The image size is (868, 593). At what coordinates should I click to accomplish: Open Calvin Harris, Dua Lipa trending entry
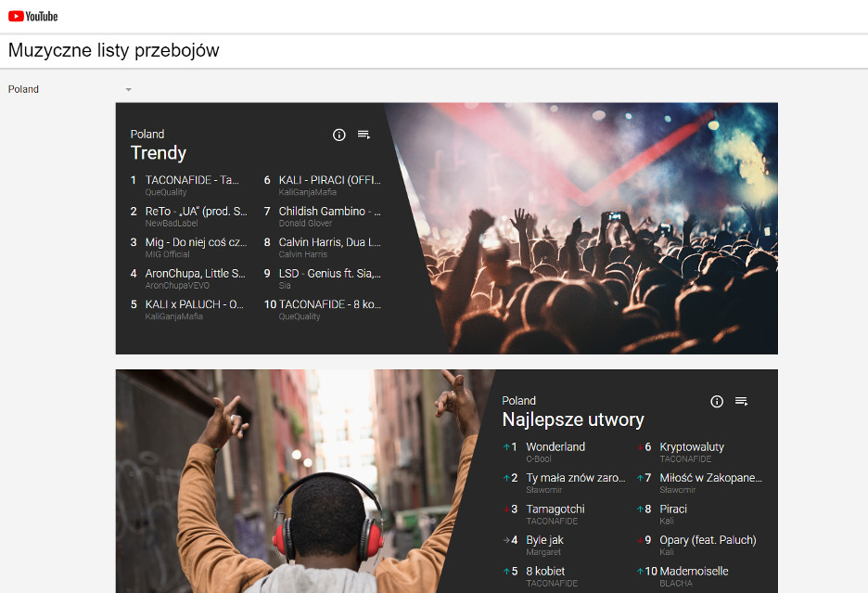pyautogui.click(x=329, y=242)
